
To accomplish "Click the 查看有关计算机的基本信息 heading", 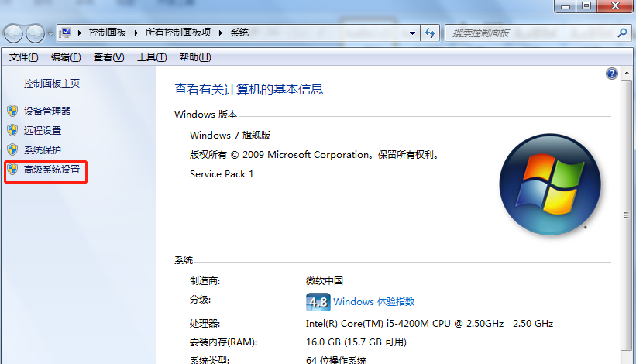I will [x=249, y=89].
